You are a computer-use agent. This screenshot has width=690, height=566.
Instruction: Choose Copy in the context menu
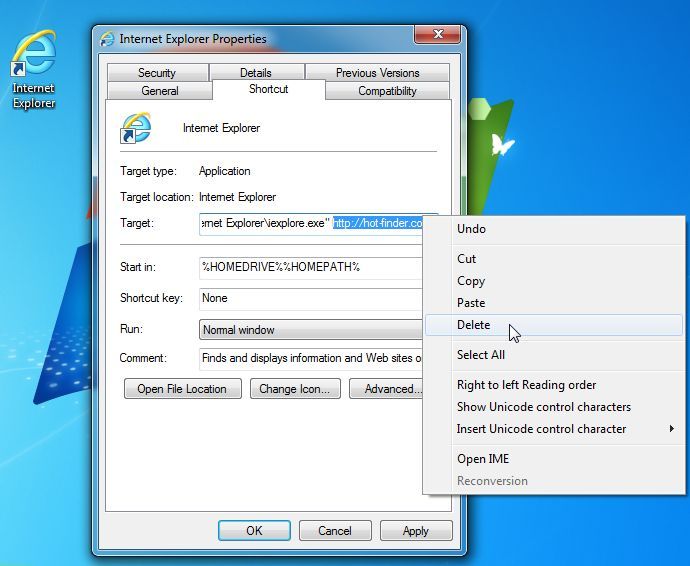click(554, 281)
